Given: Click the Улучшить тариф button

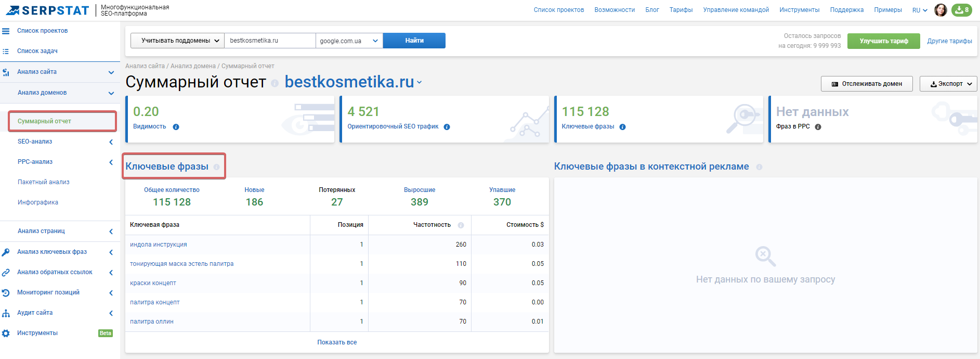Looking at the screenshot, I should [x=884, y=41].
